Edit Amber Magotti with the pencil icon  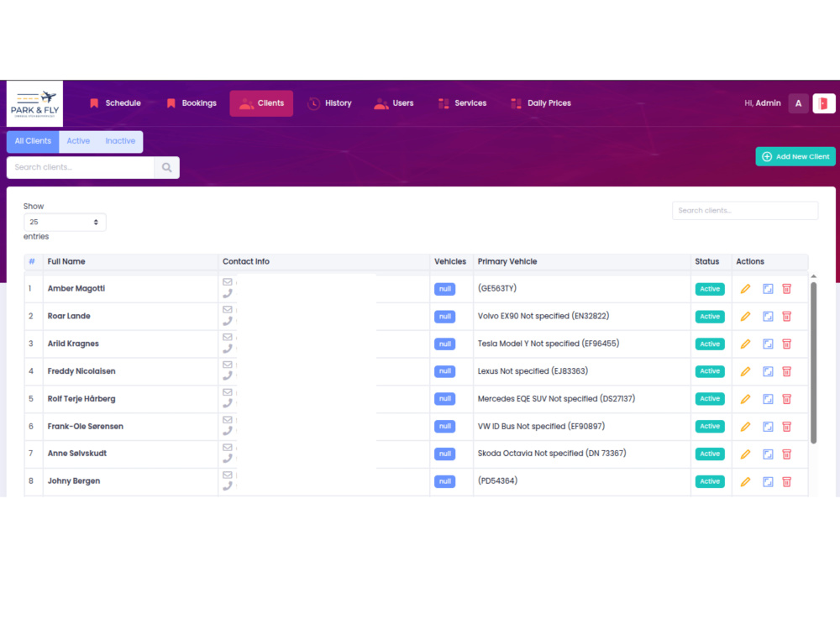(x=745, y=289)
